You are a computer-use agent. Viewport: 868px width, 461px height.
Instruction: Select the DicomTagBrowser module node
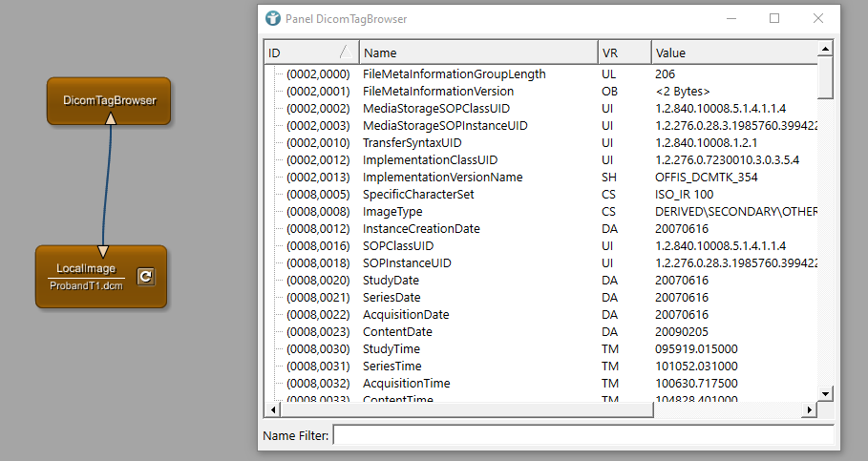click(x=109, y=99)
